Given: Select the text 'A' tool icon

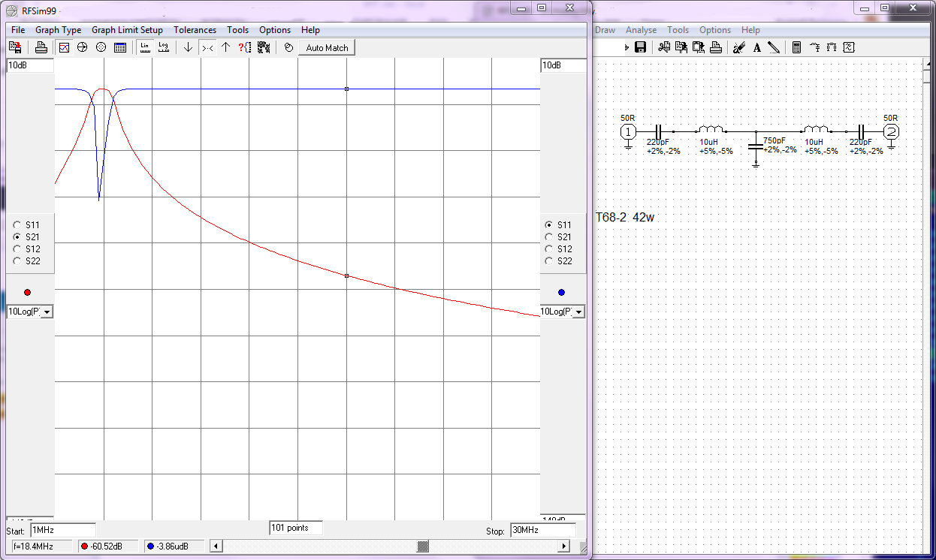Looking at the screenshot, I should tap(756, 47).
